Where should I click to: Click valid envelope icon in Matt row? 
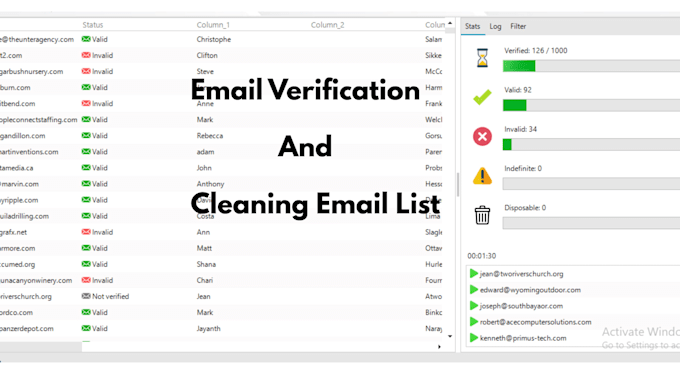pyautogui.click(x=86, y=248)
